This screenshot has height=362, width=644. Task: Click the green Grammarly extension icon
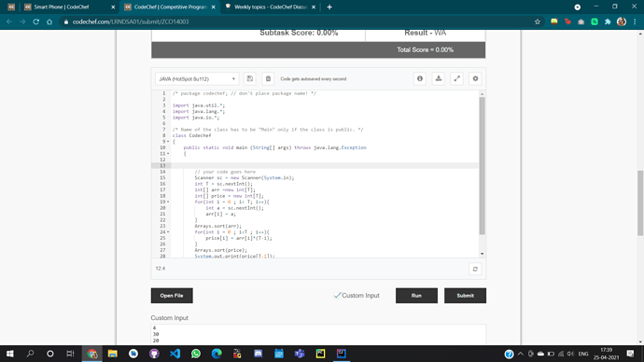click(x=595, y=21)
